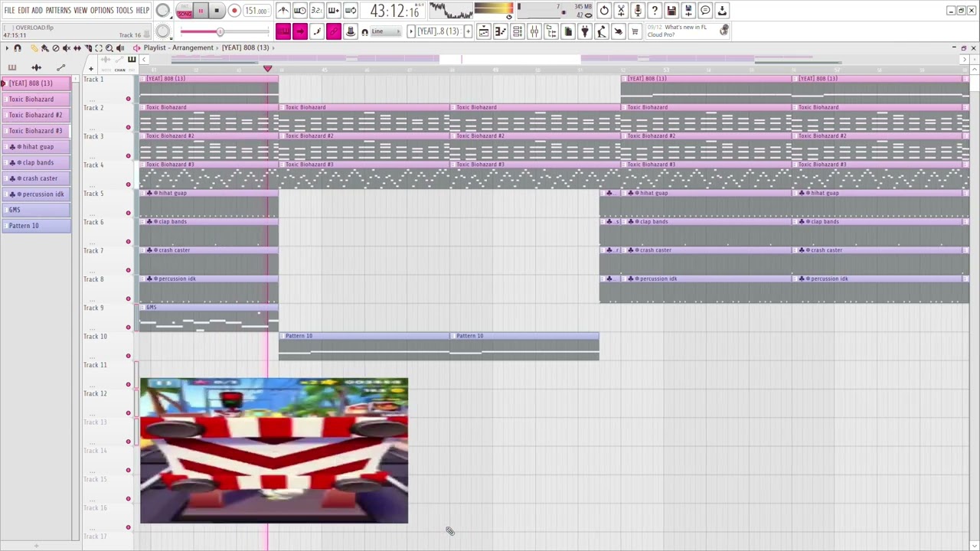Click the Subway Surfers video thumbnail
Viewport: 980px width, 551px height.
click(x=274, y=450)
